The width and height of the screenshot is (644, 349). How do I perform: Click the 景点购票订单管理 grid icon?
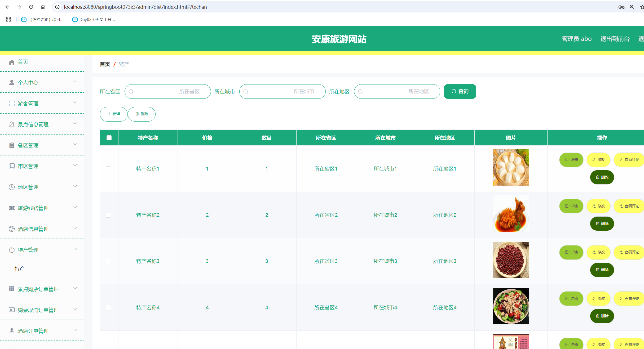click(12, 289)
